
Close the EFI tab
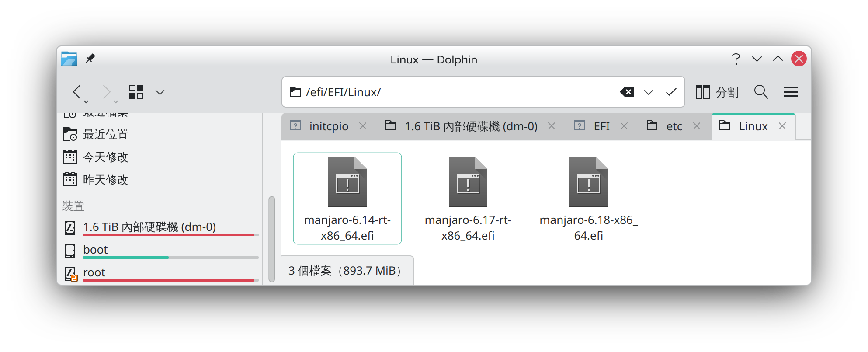[624, 126]
